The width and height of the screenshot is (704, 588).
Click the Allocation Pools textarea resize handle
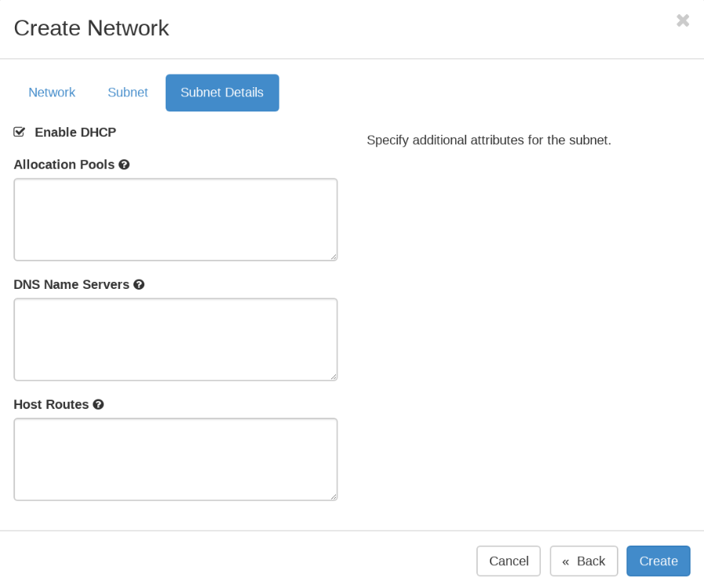pos(334,257)
